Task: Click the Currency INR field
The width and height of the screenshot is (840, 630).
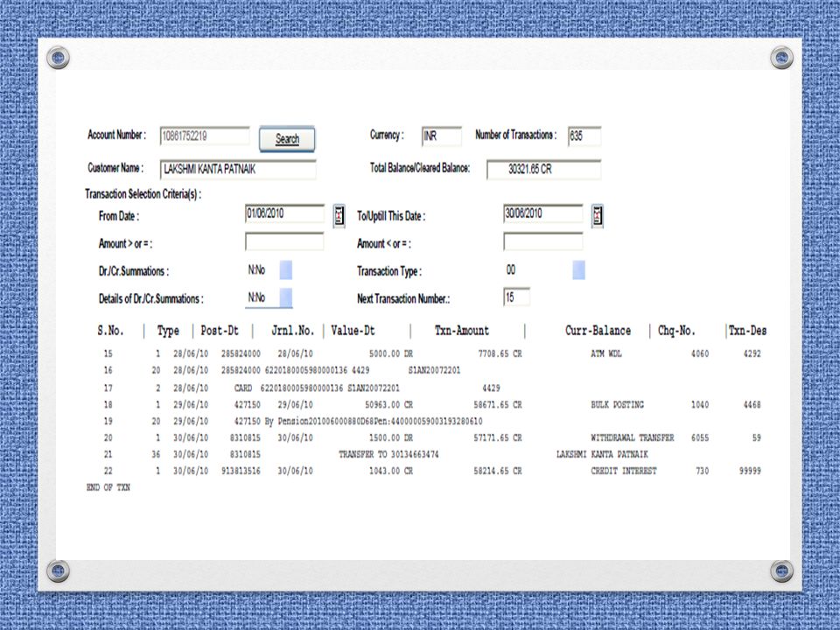Action: 441,136
